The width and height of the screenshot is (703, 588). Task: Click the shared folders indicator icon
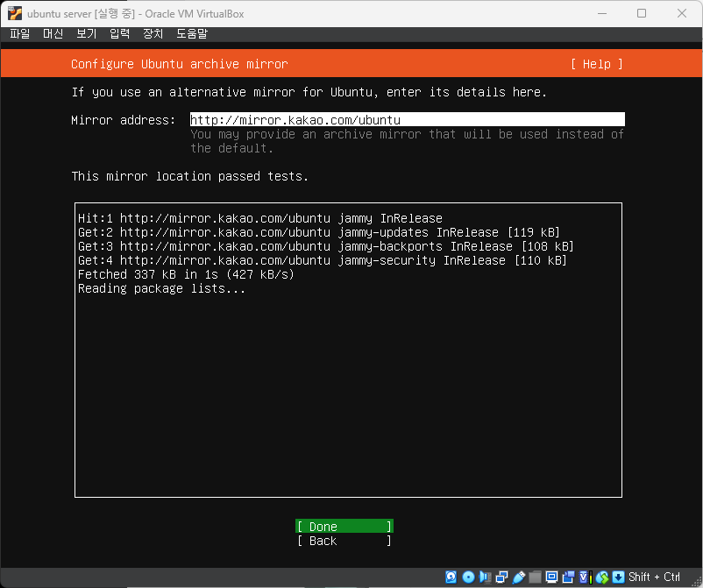535,577
